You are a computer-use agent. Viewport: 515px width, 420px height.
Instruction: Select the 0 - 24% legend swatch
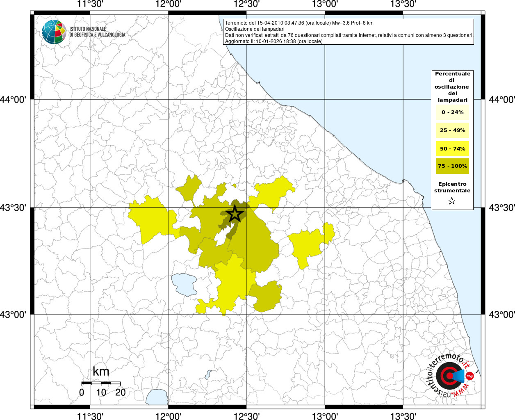pyautogui.click(x=452, y=112)
